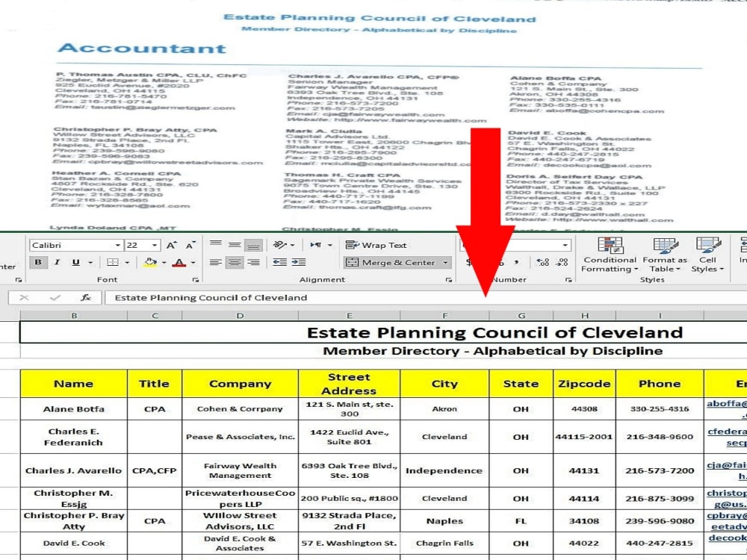Click the Increase Decimal icon
This screenshot has width=747, height=560.
[x=542, y=262]
